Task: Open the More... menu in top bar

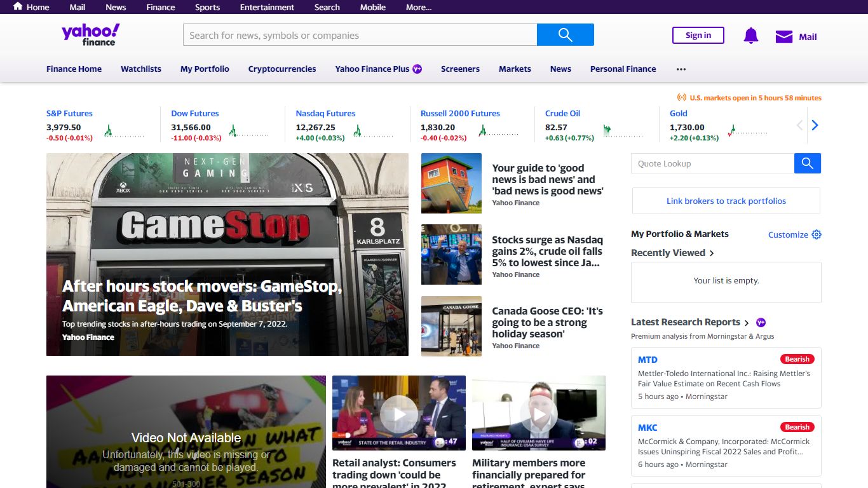Action: coord(419,7)
